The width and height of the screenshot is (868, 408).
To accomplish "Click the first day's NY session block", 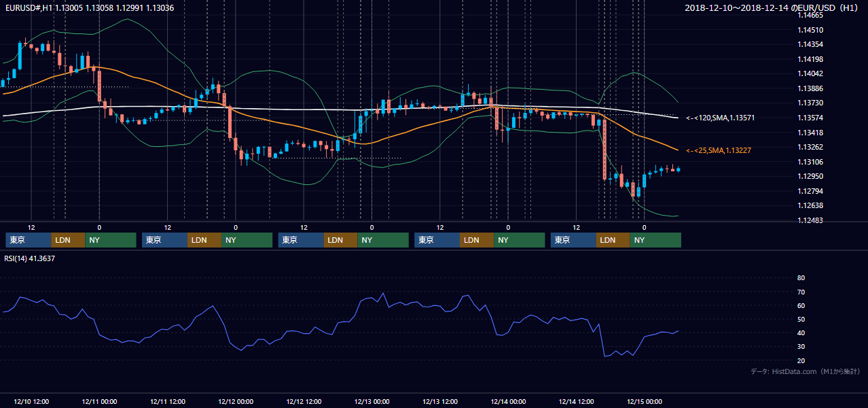I will (111, 240).
